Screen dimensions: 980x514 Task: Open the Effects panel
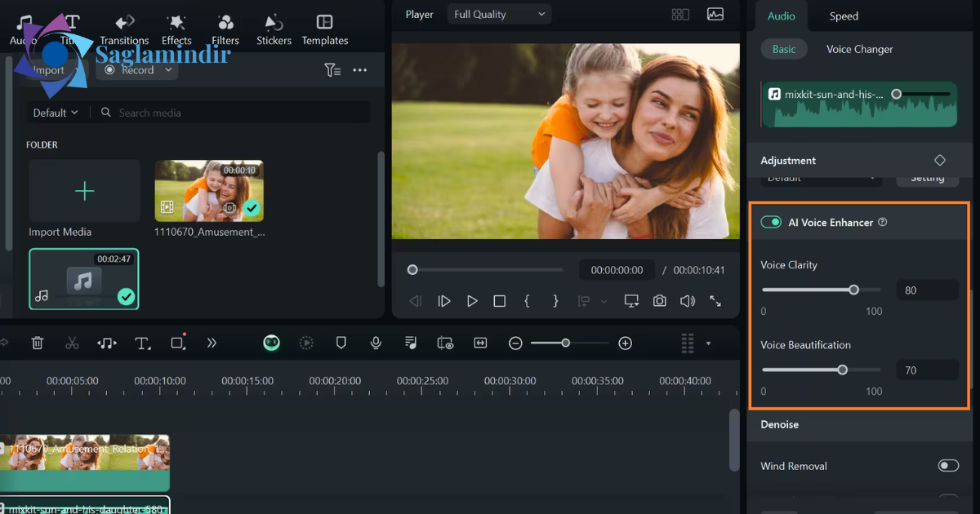[x=176, y=29]
